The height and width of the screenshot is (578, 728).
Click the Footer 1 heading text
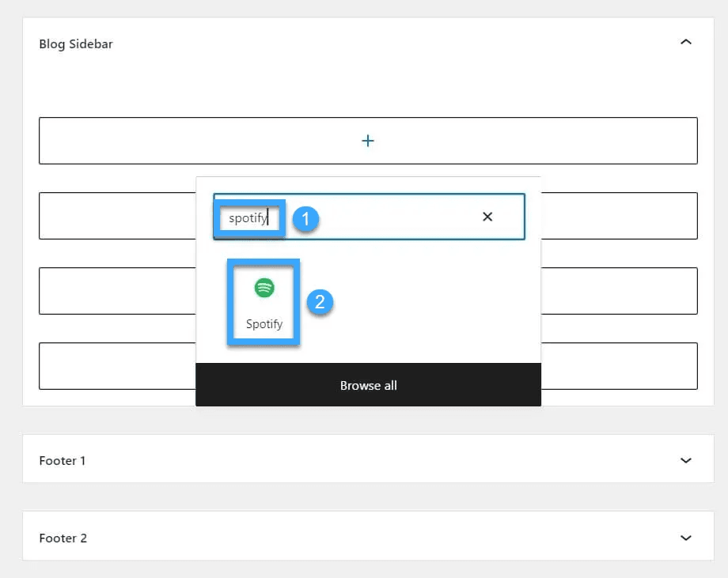[x=63, y=461]
